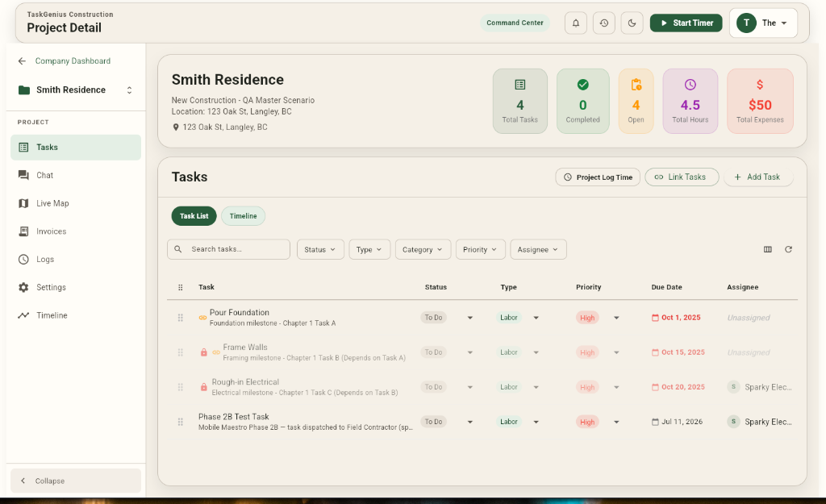Open Phase 2B Test Task priority dropdown arrow
826x504 pixels.
616,422
